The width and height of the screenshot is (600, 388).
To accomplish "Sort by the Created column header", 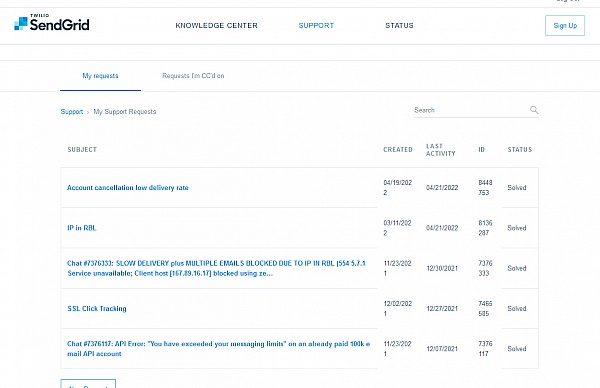I will [398, 150].
